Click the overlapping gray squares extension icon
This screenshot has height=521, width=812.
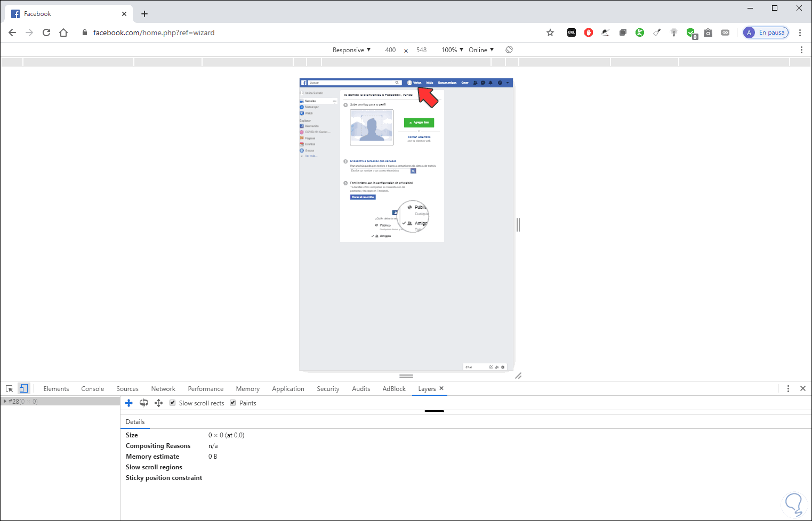coord(623,32)
